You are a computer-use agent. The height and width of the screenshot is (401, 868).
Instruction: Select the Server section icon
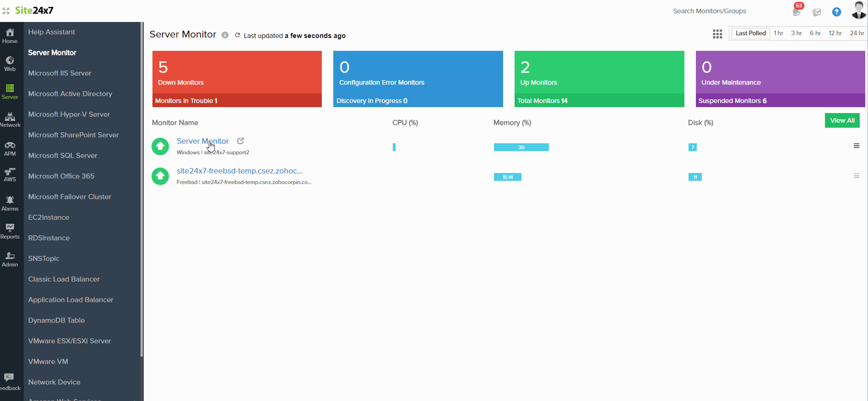point(10,92)
